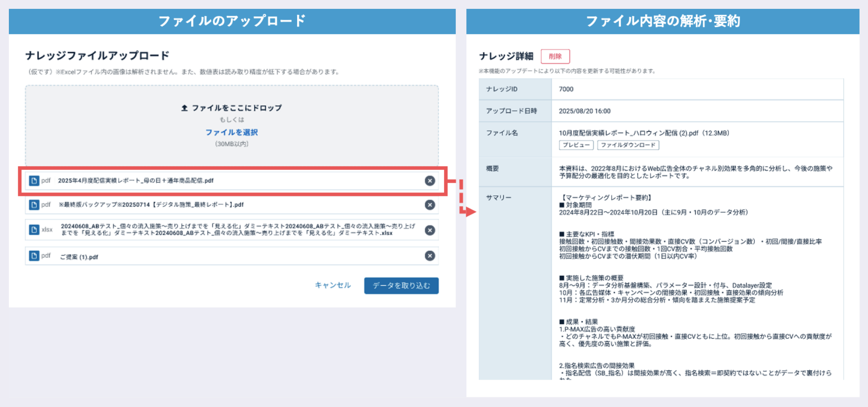The height and width of the screenshot is (407, 868).
Task: Click the データを取り込む button
Action: click(401, 286)
